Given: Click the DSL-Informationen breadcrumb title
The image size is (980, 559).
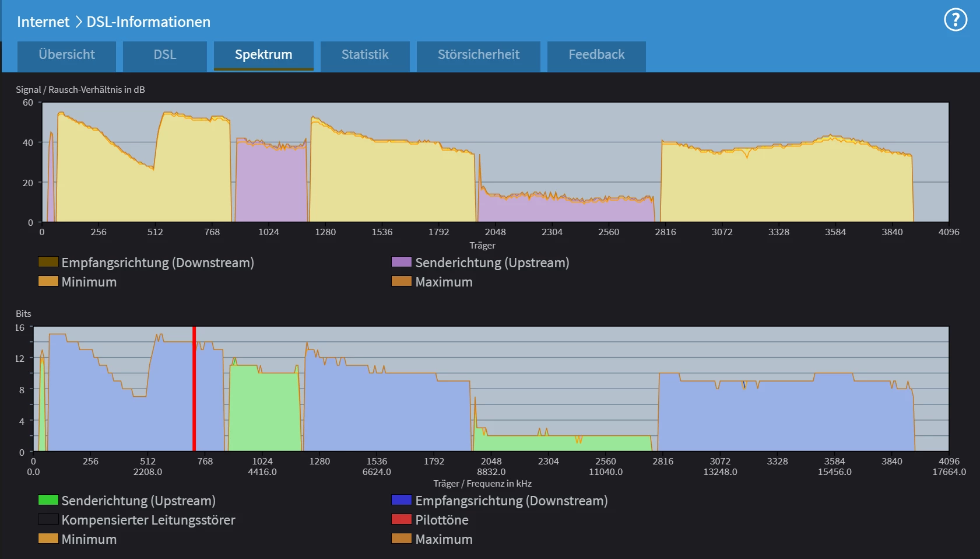Looking at the screenshot, I should [149, 22].
